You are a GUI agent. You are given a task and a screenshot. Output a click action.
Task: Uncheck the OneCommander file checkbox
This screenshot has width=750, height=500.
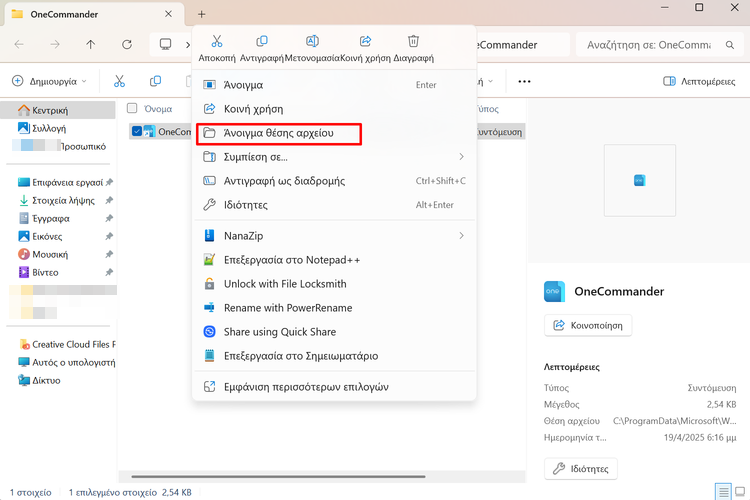coord(137,131)
